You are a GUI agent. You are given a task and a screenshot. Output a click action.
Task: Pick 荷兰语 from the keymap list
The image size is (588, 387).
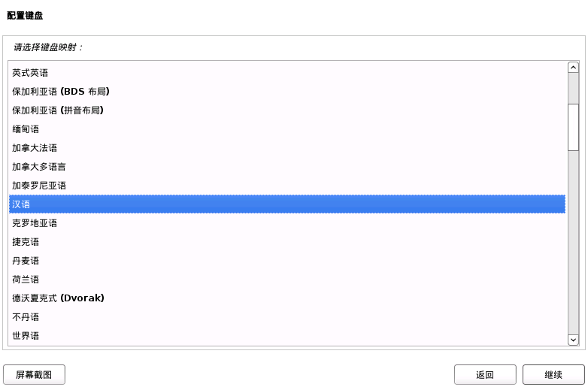coord(26,280)
